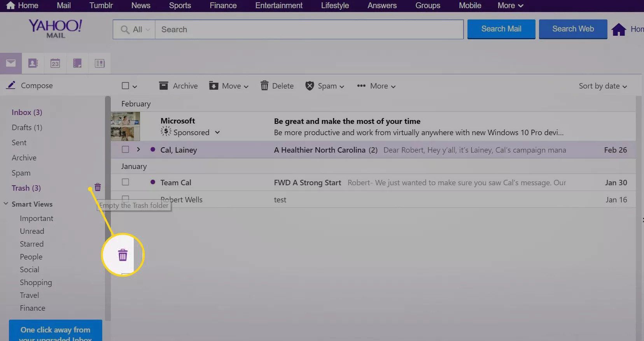
Task: Show the People smart view
Action: 31,257
